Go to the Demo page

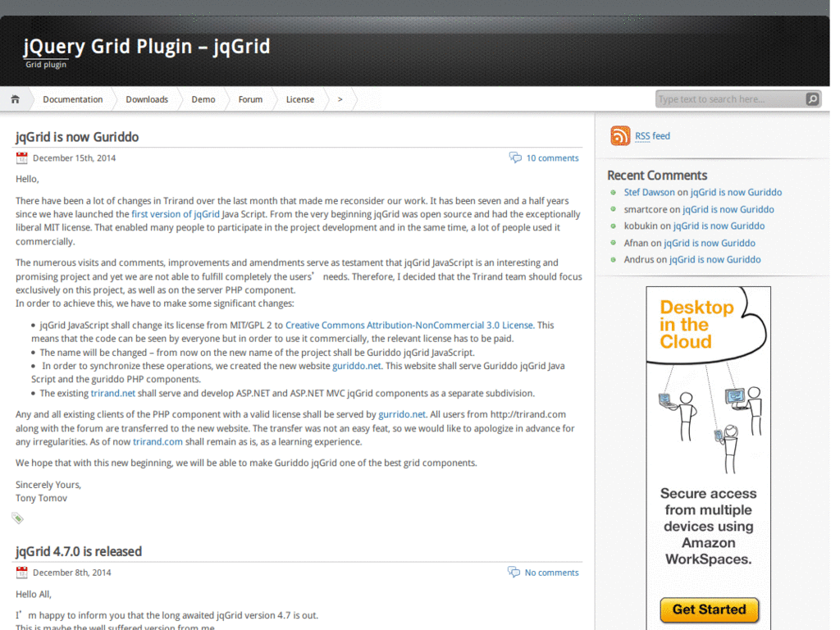[203, 99]
